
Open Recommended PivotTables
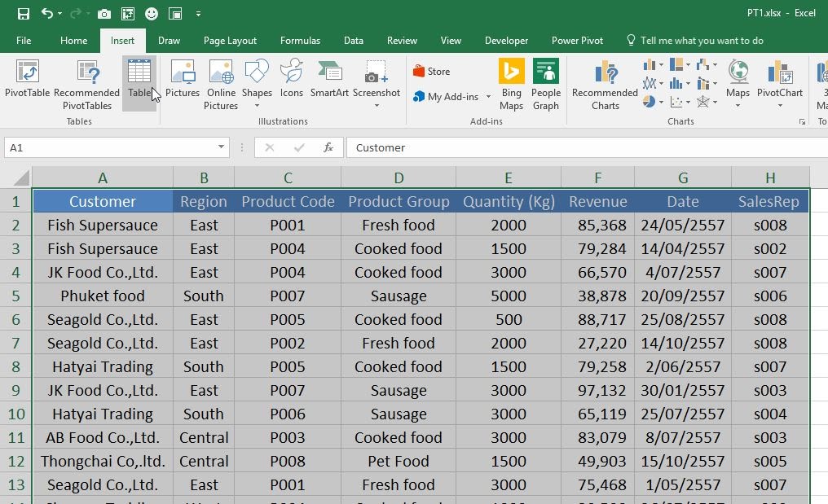(87, 85)
